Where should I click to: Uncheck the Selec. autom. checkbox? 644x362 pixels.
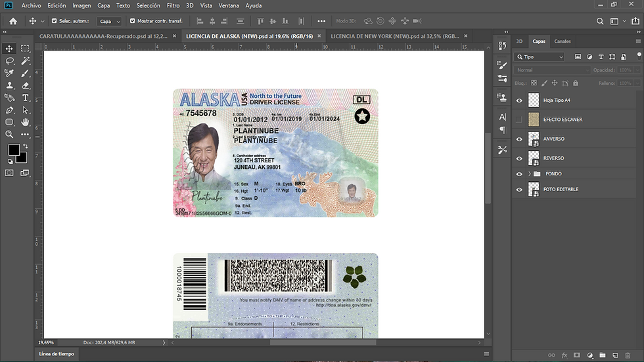(x=54, y=21)
